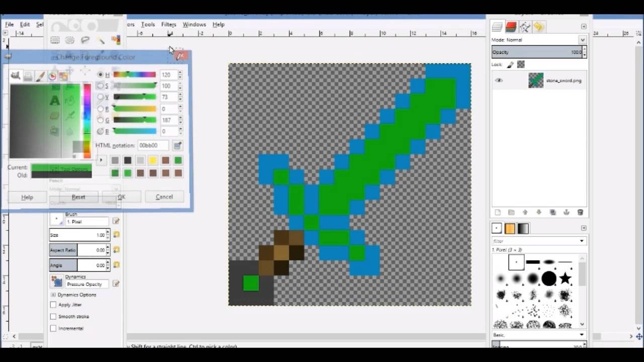This screenshot has height=362, width=644.
Task: Switch to the Undo History tab
Action: click(x=538, y=27)
